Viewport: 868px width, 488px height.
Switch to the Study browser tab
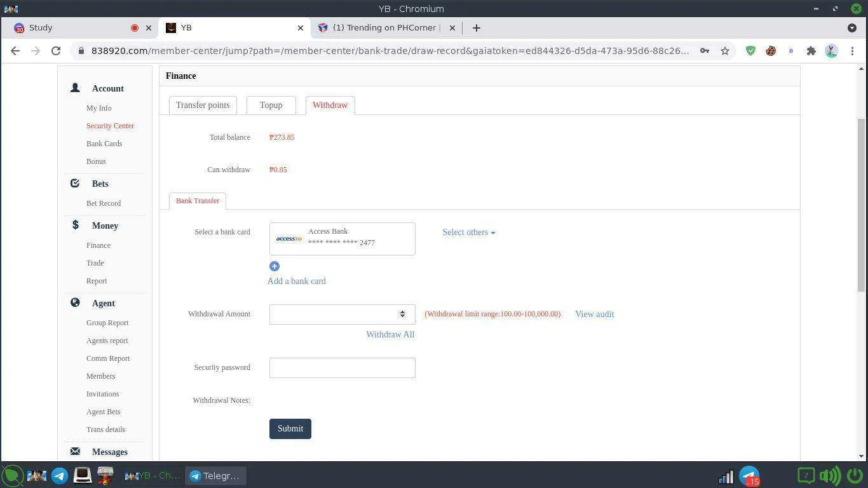79,28
